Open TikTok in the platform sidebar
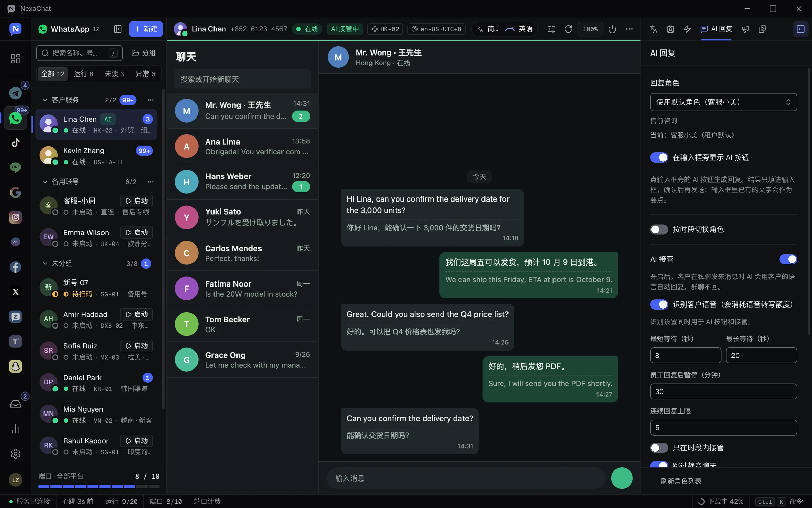Image resolution: width=812 pixels, height=508 pixels. click(15, 143)
